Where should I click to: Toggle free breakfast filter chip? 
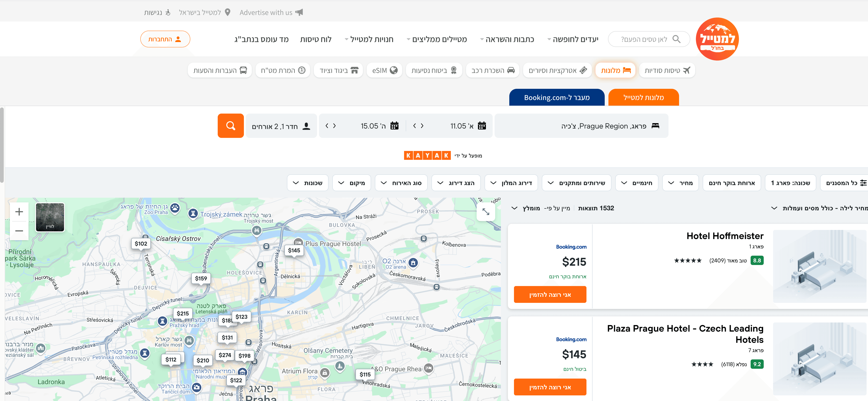pos(731,183)
